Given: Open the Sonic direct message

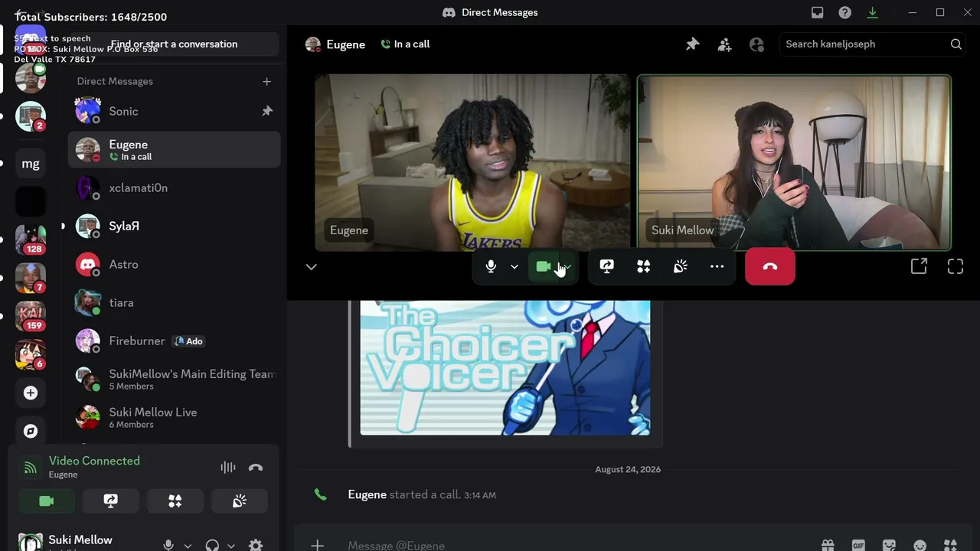Looking at the screenshot, I should 174,111.
